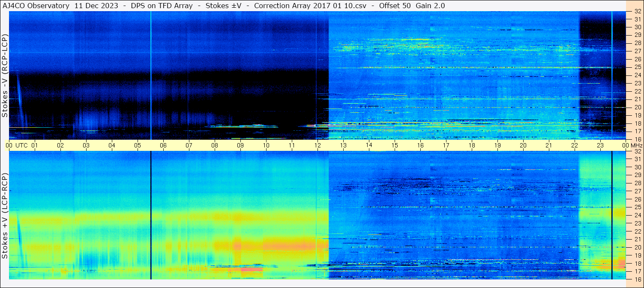Image resolution: width=644 pixels, height=288 pixels.
Task: Click the "Stokes ±V" header text
Action: [223, 6]
